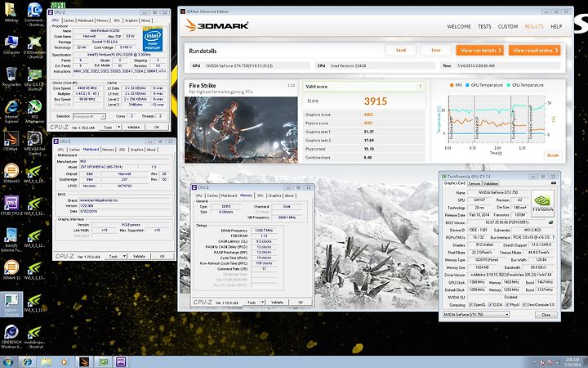Click the 3DMark taskbar icon
588x368 pixels.
(x=84, y=362)
